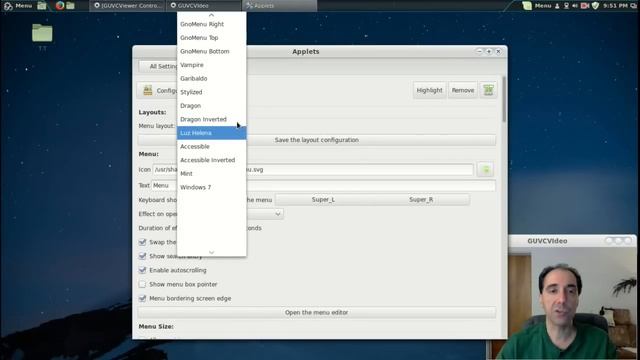Viewport: 640px width, 360px height.
Task: Open the menu editor
Action: (317, 313)
